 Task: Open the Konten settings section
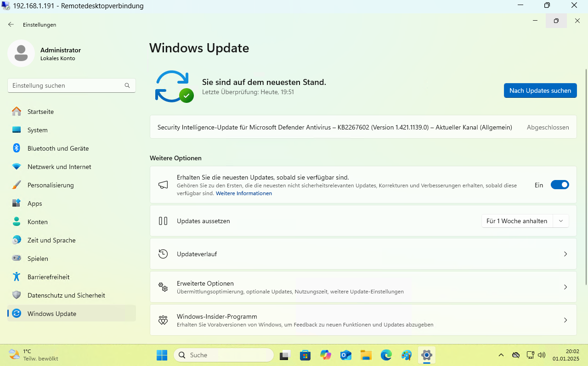point(37,222)
